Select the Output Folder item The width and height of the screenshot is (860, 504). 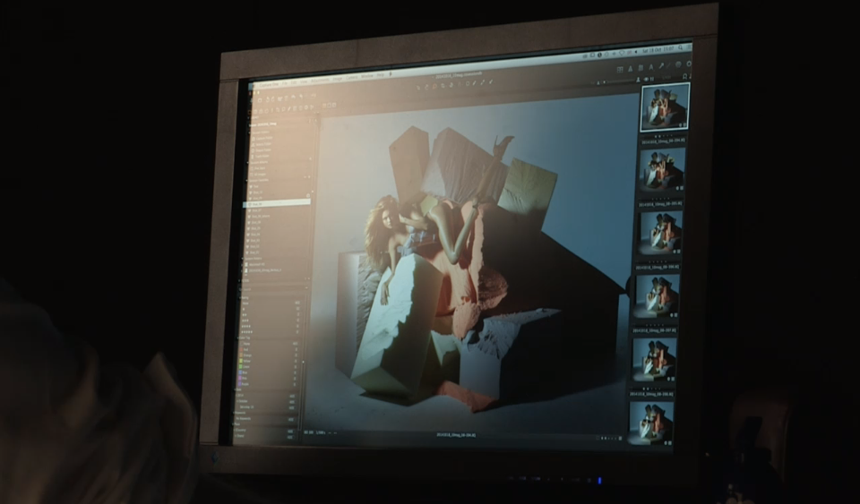261,150
